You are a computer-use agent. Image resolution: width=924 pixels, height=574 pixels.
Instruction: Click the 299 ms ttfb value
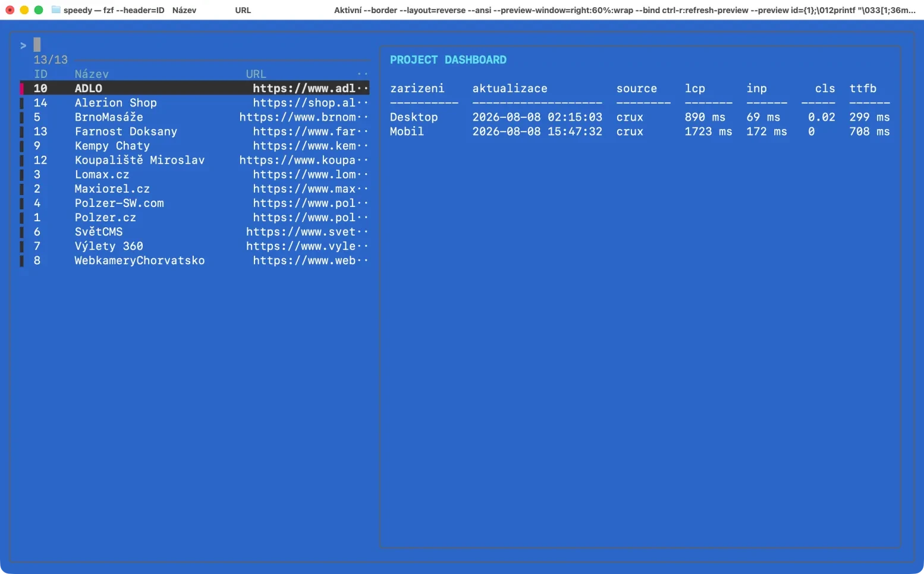[869, 117]
